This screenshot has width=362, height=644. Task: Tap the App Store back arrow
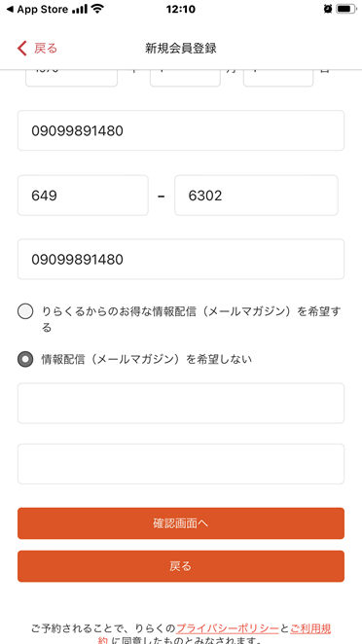pyautogui.click(x=11, y=9)
